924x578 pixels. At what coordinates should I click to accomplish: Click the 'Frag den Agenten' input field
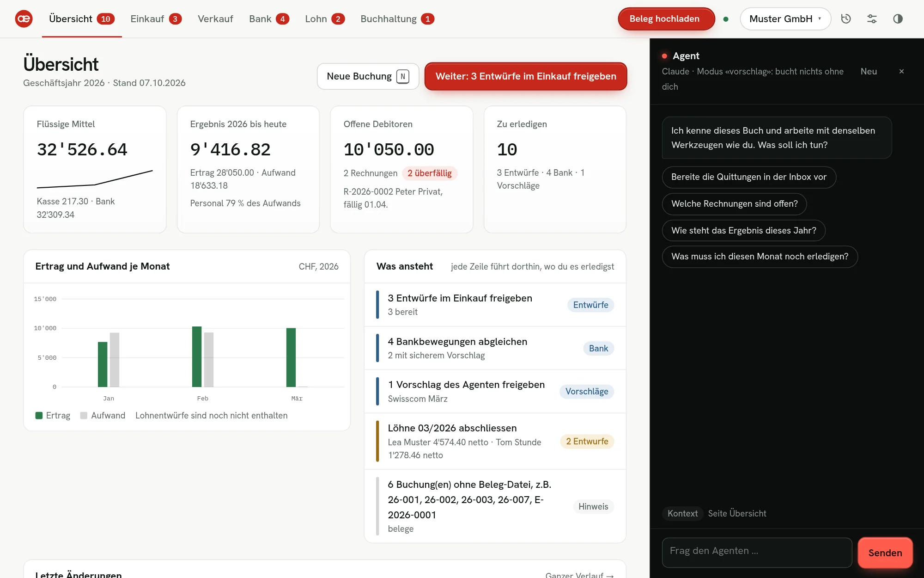point(757,552)
